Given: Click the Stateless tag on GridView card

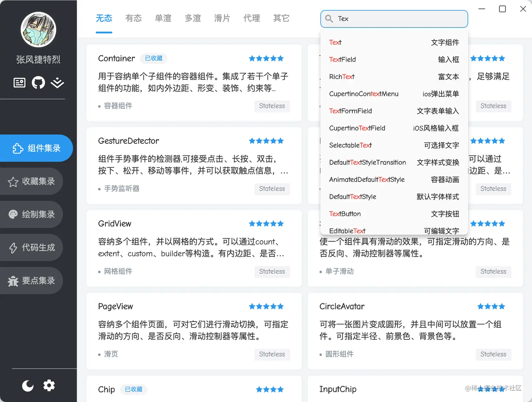Looking at the screenshot, I should 272,271.
